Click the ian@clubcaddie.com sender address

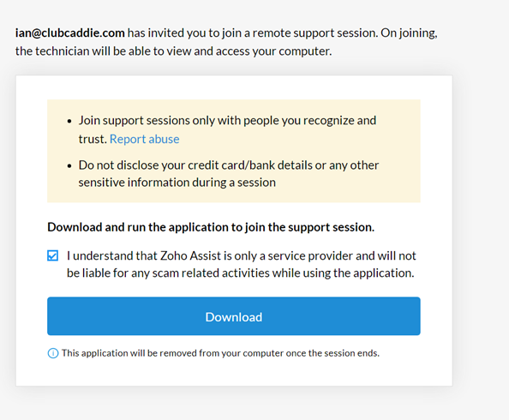(x=69, y=33)
